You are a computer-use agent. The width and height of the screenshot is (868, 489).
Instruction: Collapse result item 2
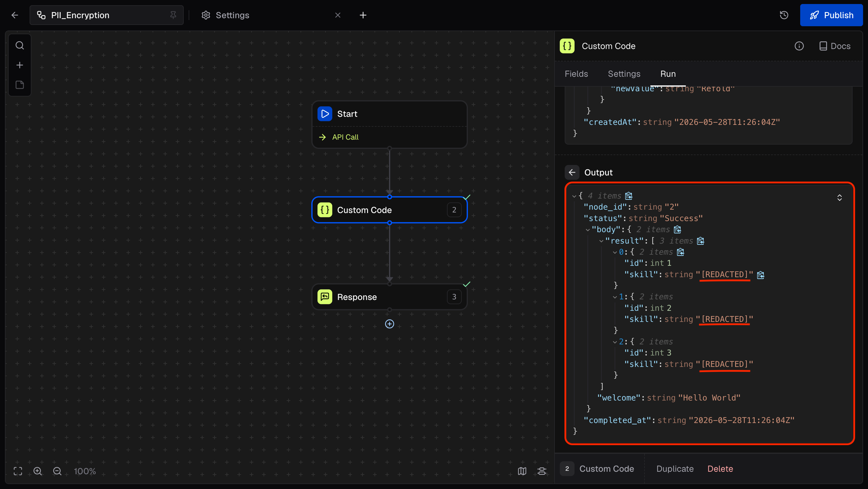click(x=615, y=342)
